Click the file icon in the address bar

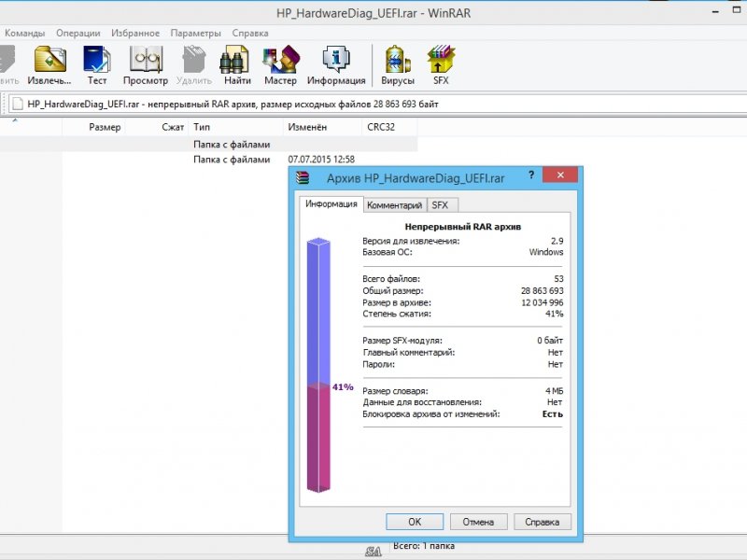tap(18, 104)
